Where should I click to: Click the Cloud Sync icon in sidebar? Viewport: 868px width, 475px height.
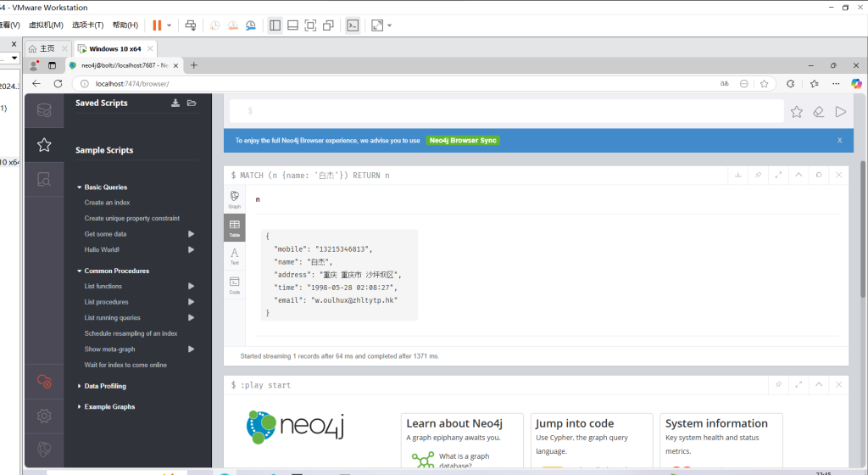(x=44, y=382)
